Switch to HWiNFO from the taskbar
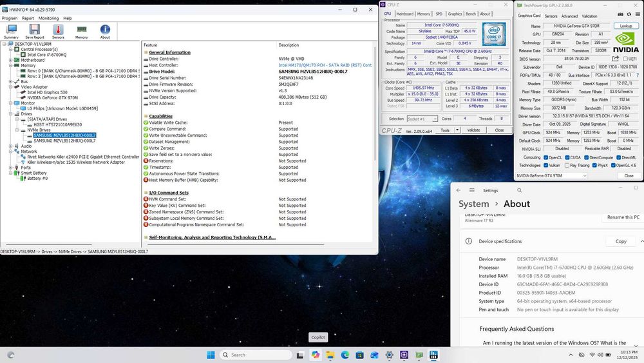The height and width of the screenshot is (363, 644). (x=433, y=355)
